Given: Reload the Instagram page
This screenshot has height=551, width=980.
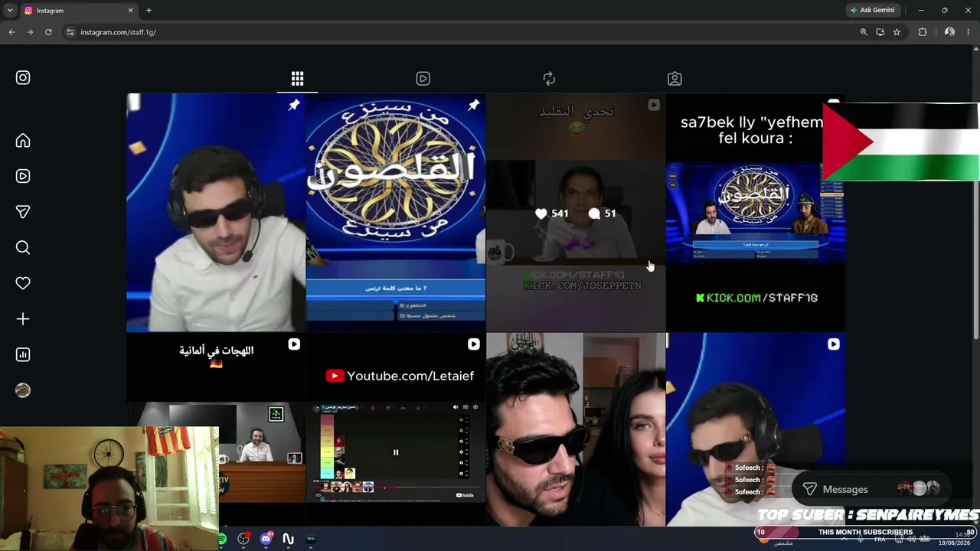Looking at the screenshot, I should tap(48, 32).
